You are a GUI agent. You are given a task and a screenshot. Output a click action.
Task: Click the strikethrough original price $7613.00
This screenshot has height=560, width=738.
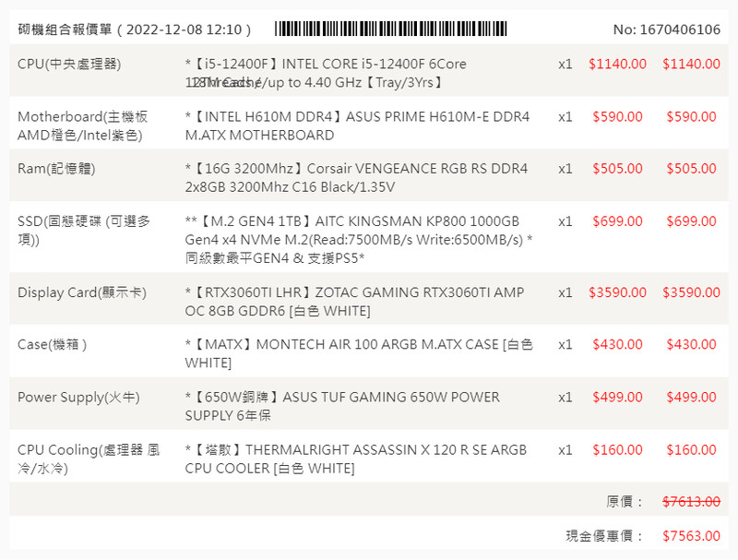[691, 502]
